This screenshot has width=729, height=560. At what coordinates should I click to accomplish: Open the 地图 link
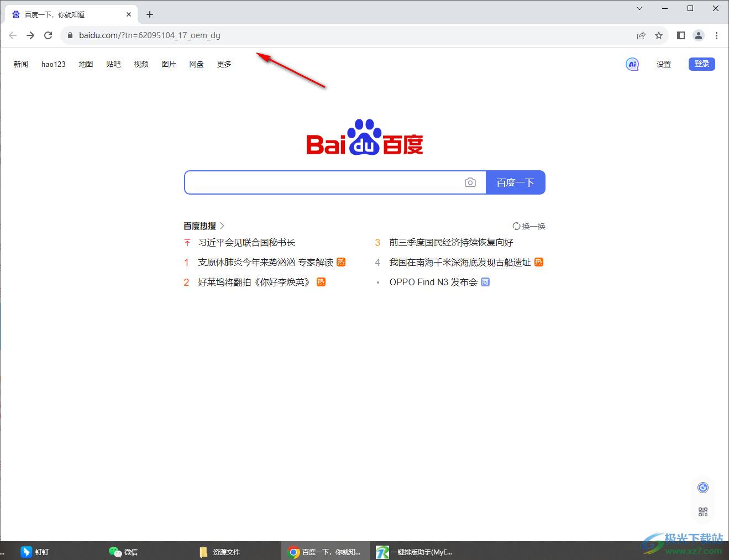[86, 64]
